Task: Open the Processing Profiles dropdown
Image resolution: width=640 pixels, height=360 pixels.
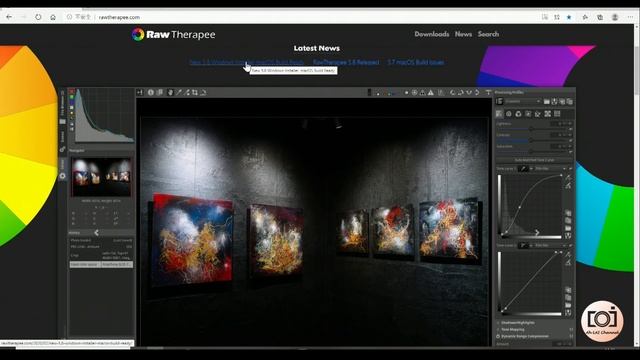Action: point(523,101)
